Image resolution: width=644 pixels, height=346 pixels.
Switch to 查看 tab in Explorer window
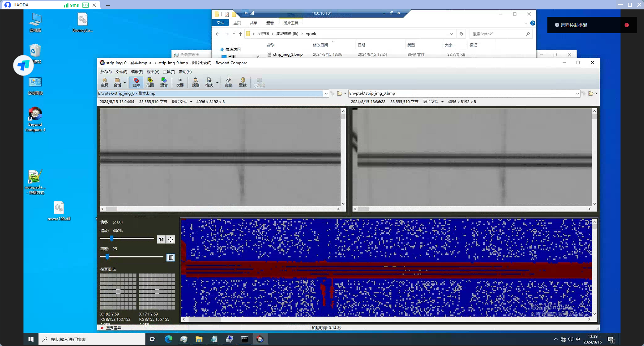tap(270, 23)
